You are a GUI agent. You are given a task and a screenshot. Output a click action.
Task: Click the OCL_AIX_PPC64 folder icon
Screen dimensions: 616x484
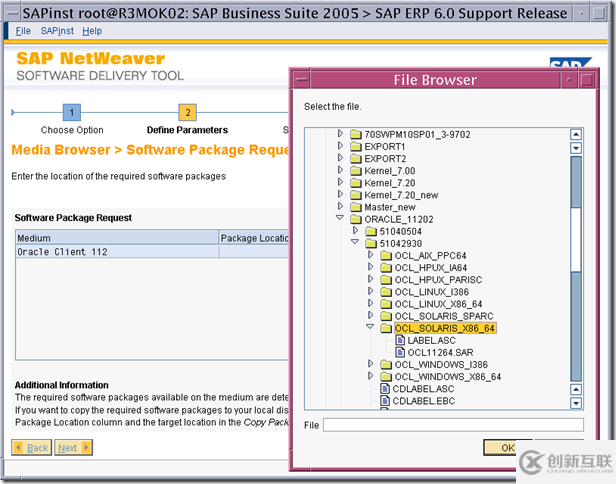click(x=386, y=256)
